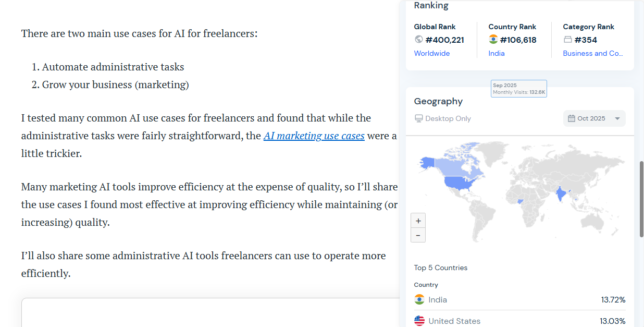Click the Sep 2025 Monthly Visits tooltip

pyautogui.click(x=519, y=89)
